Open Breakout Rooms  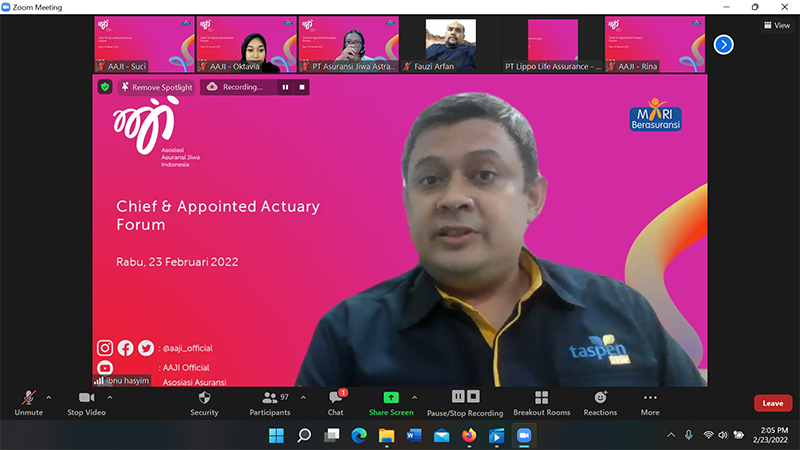(x=541, y=403)
